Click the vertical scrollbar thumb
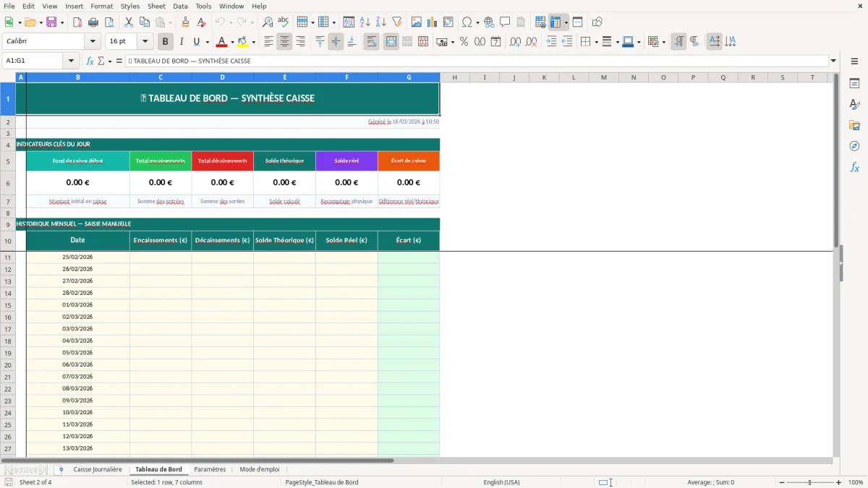Image resolution: width=868 pixels, height=488 pixels. 836,161
